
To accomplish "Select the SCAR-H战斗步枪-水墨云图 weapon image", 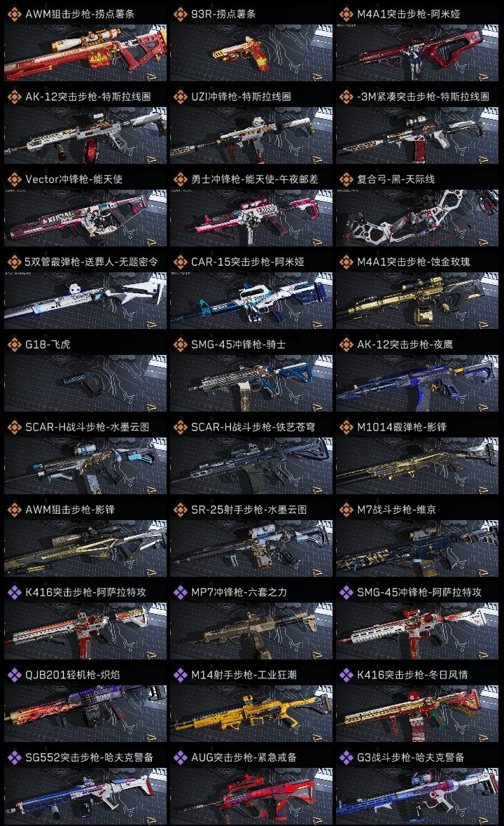I will [85, 465].
